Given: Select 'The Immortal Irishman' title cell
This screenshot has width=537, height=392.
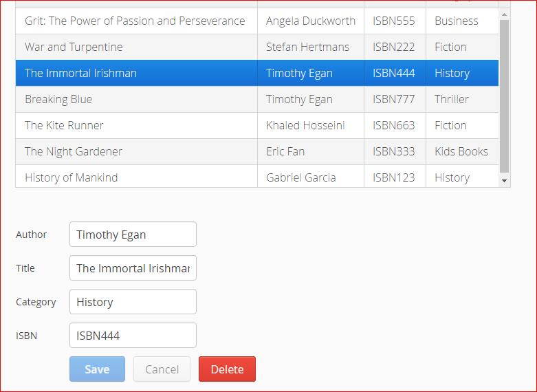Looking at the screenshot, I should tap(137, 73).
